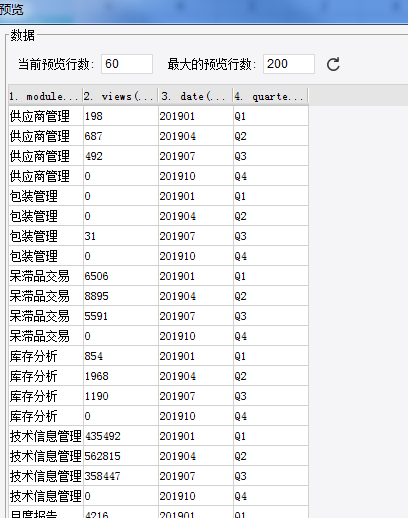Edit the maximum preview rows field
Screen dimensions: 408x518
coord(289,64)
